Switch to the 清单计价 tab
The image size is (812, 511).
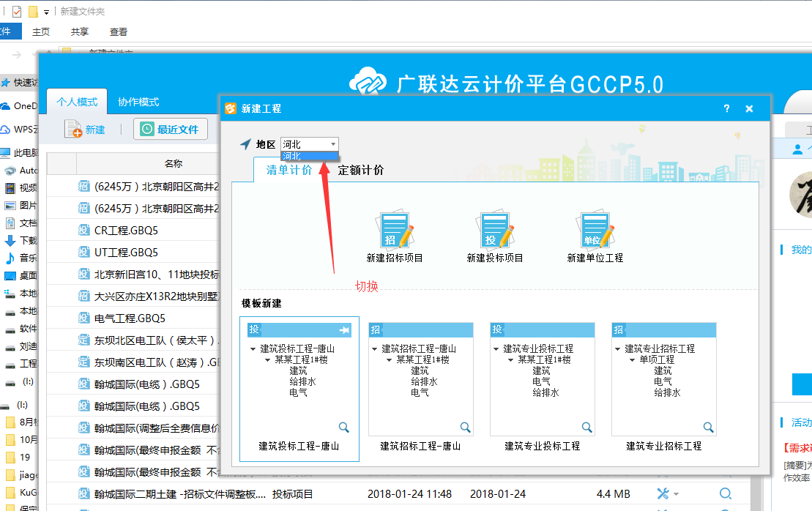(x=289, y=170)
